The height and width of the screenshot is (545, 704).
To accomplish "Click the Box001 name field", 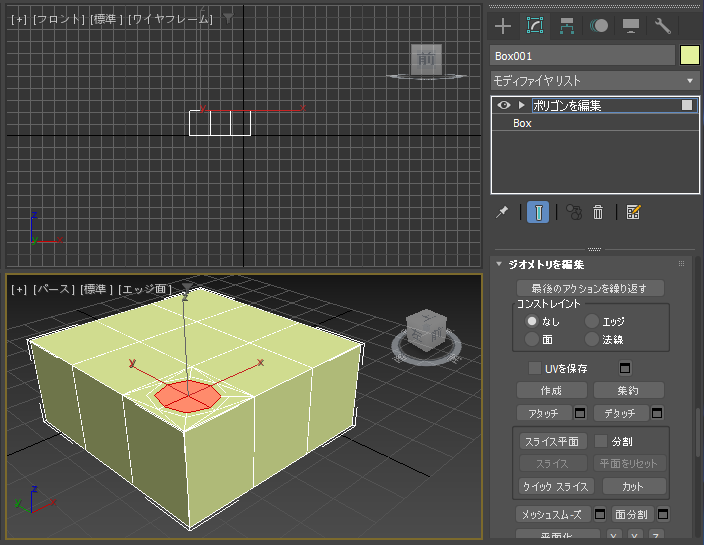I will [x=582, y=56].
